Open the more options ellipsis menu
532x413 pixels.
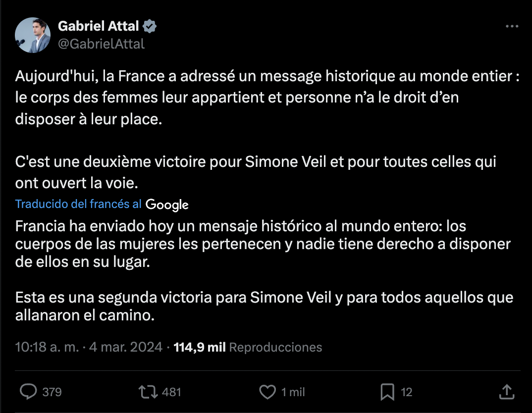512,27
